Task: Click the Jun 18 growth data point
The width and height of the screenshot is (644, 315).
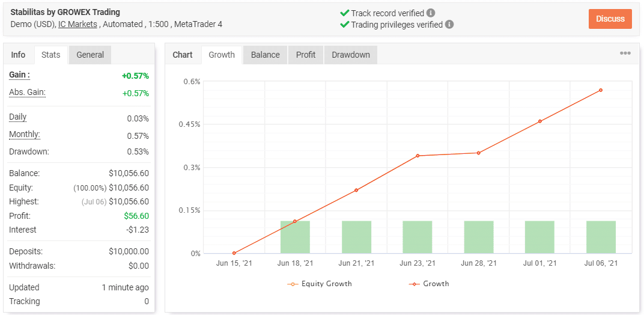Action: coord(295,221)
